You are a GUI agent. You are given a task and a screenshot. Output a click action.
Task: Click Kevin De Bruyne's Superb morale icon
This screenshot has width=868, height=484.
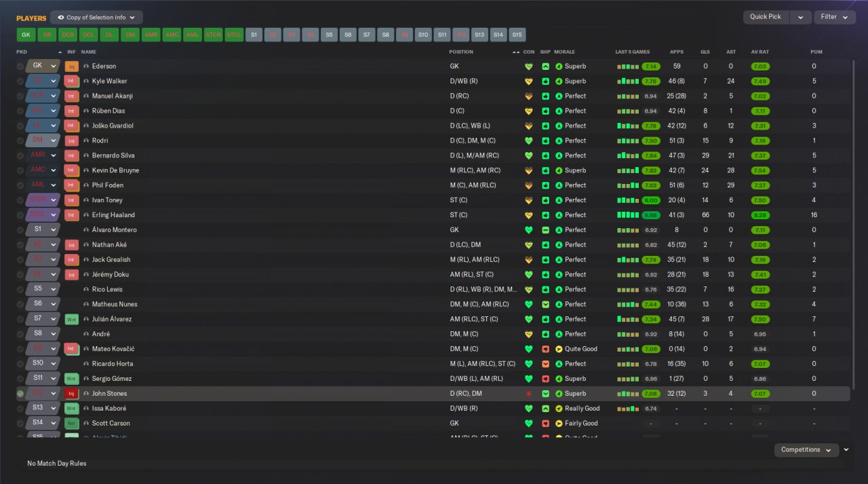click(559, 170)
